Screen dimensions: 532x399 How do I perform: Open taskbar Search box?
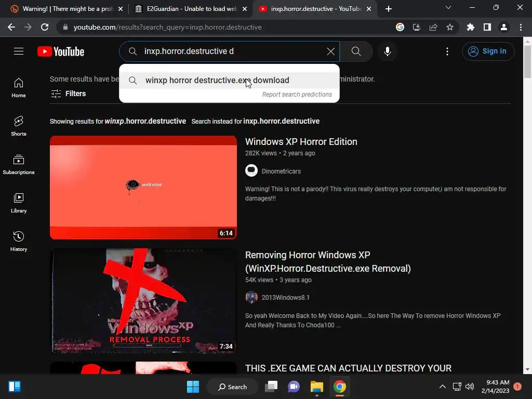(x=232, y=387)
